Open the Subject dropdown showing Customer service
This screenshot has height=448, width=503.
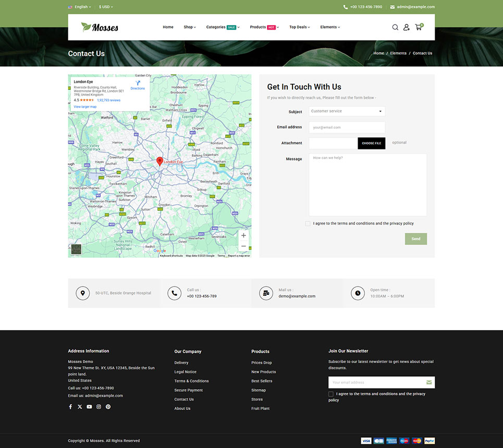click(347, 111)
